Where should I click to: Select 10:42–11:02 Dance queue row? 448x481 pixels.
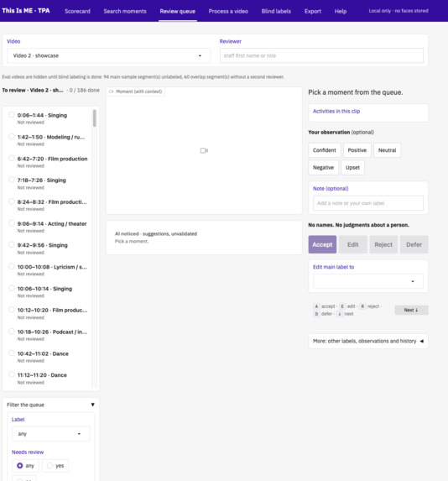point(49,357)
